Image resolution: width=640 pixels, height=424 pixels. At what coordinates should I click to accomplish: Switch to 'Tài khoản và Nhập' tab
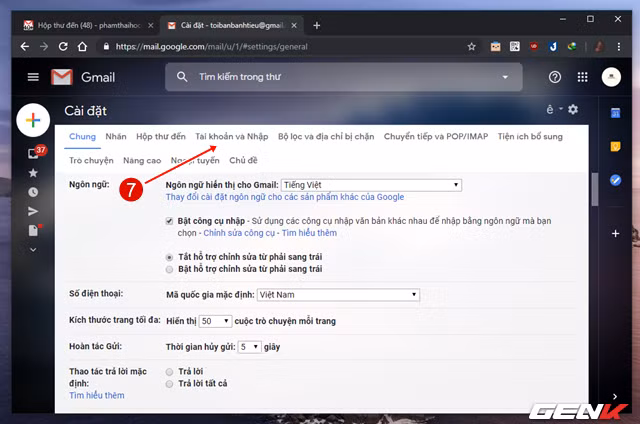232,136
